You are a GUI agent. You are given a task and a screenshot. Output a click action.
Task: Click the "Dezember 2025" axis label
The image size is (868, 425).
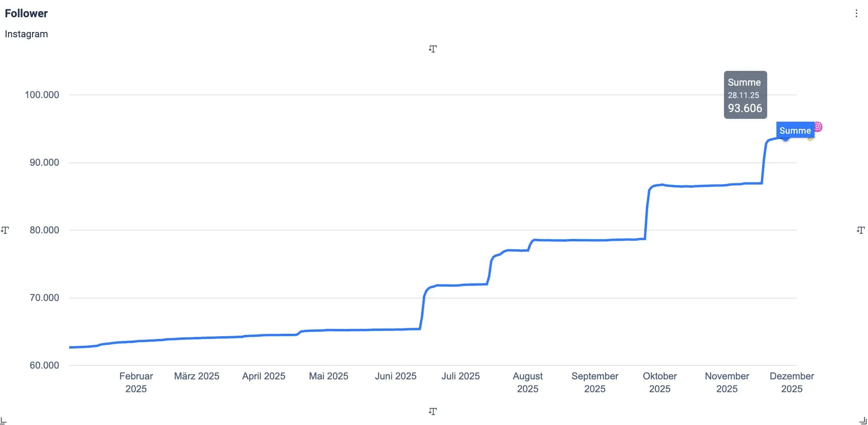[x=792, y=383]
